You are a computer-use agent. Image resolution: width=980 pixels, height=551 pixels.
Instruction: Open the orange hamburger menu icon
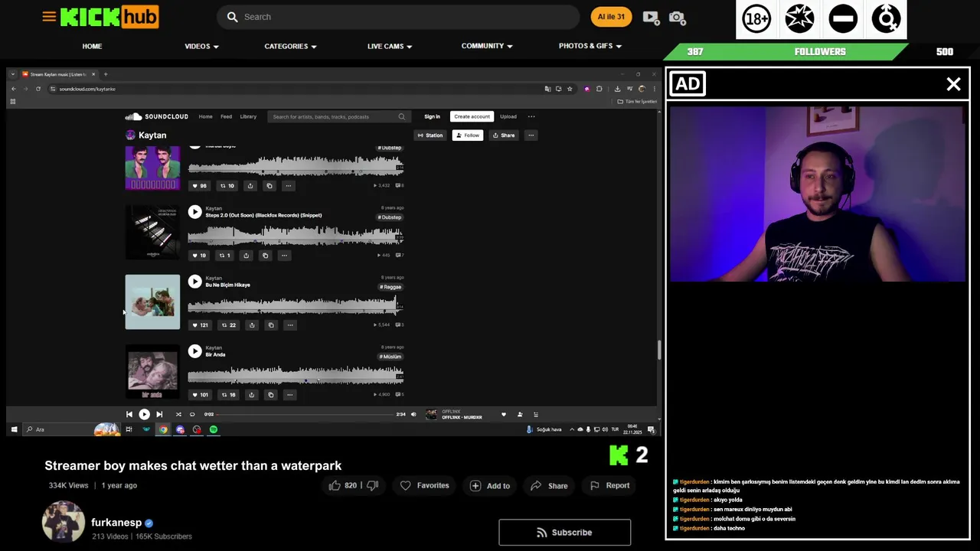click(x=49, y=16)
